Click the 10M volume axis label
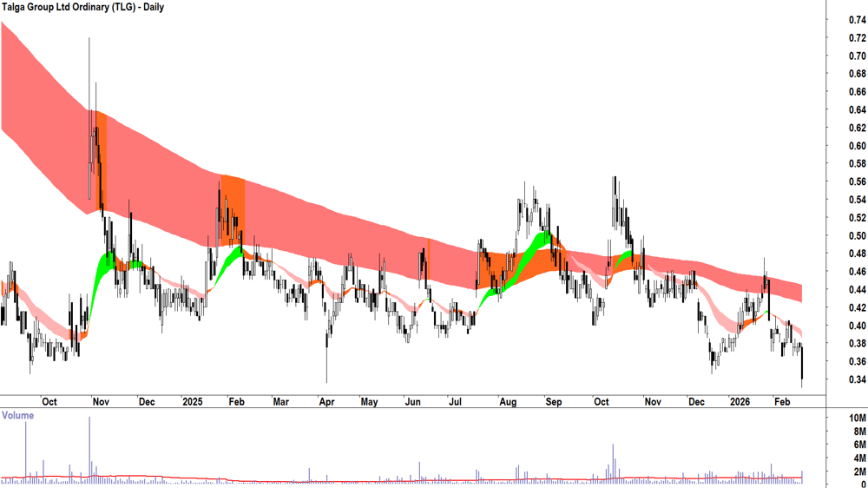 858,419
